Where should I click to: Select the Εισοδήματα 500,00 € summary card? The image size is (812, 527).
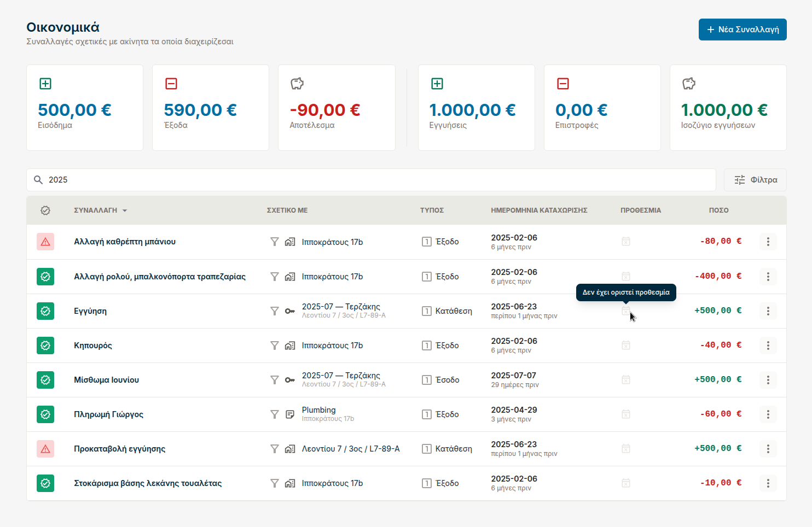pos(85,108)
